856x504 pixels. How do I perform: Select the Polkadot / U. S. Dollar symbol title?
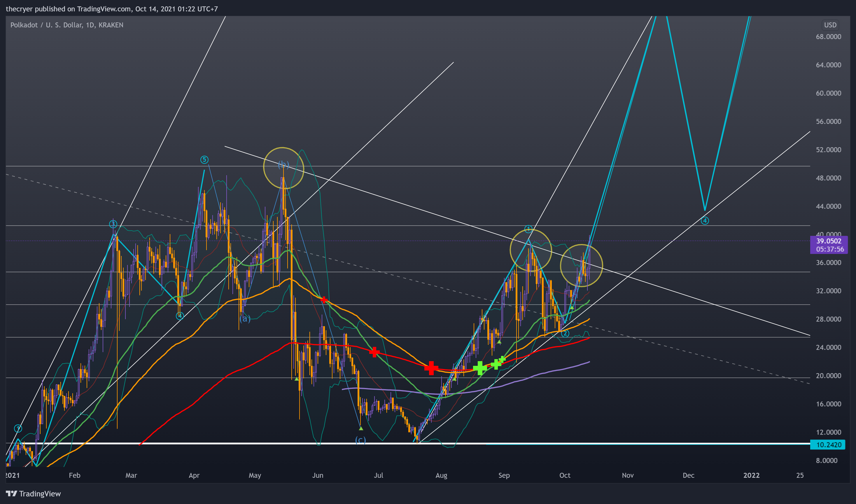point(66,25)
